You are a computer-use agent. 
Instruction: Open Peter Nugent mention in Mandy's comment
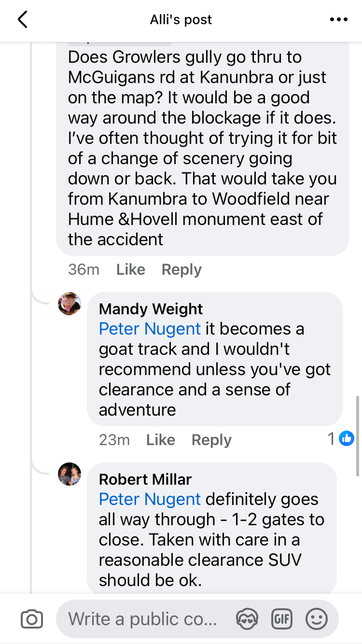150,329
